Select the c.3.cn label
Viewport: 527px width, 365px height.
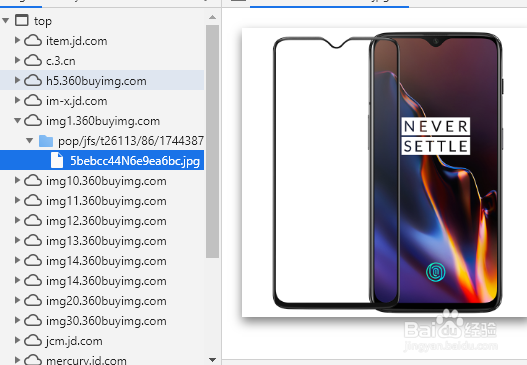point(60,61)
